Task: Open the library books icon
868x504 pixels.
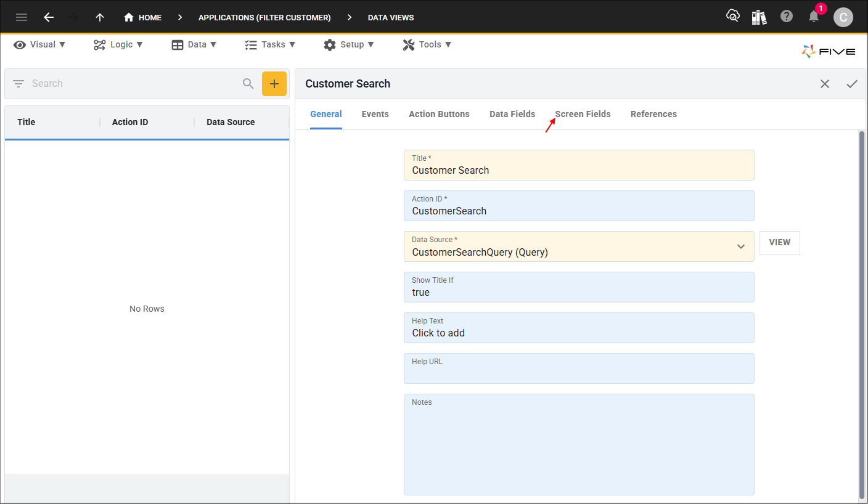Action: pyautogui.click(x=759, y=17)
